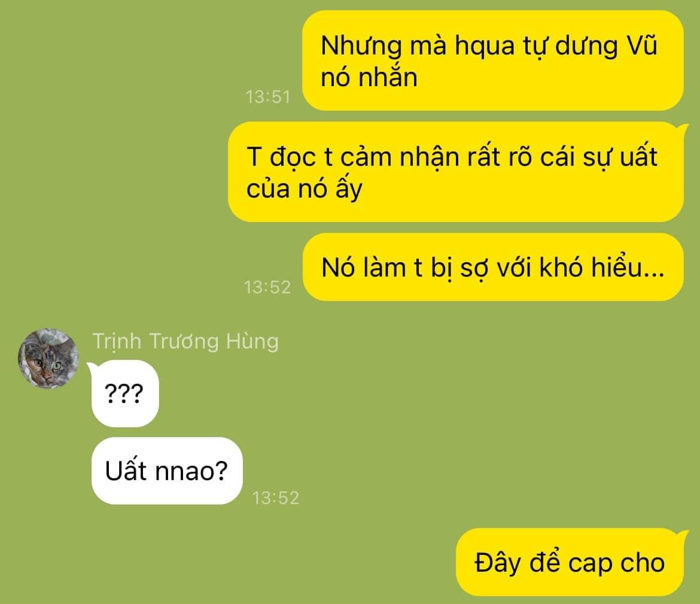
Task: Click the sender name Trịnh Trương Hùng
Action: pos(185,341)
